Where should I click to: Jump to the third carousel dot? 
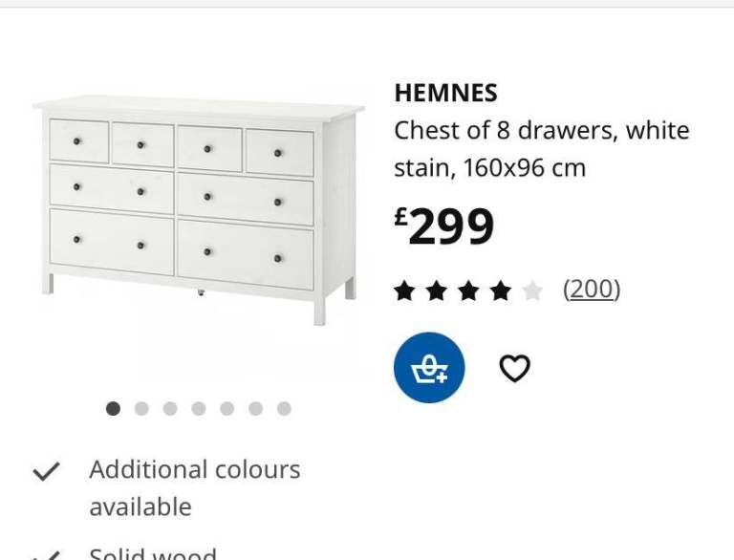pos(170,408)
